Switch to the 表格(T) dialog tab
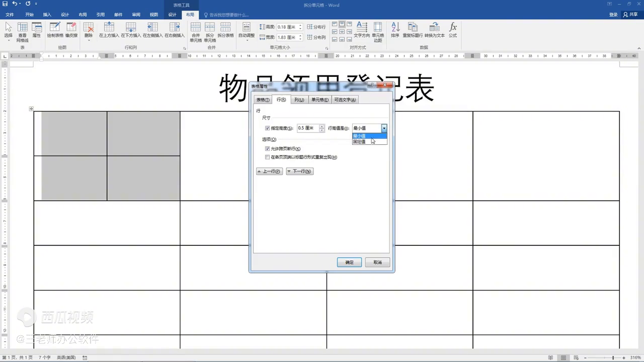 tap(263, 100)
